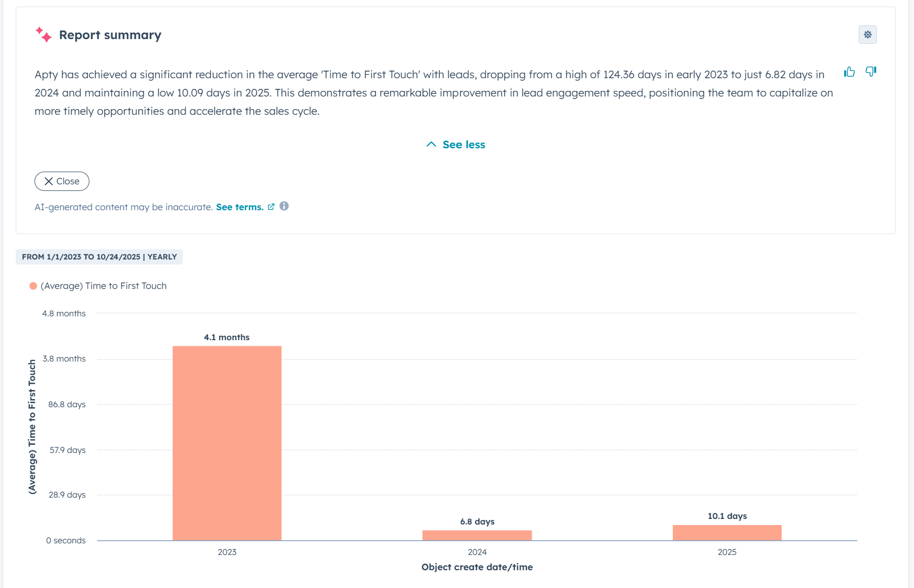Click the AI-generated content may be inaccurate note
The image size is (914, 588).
tap(123, 207)
